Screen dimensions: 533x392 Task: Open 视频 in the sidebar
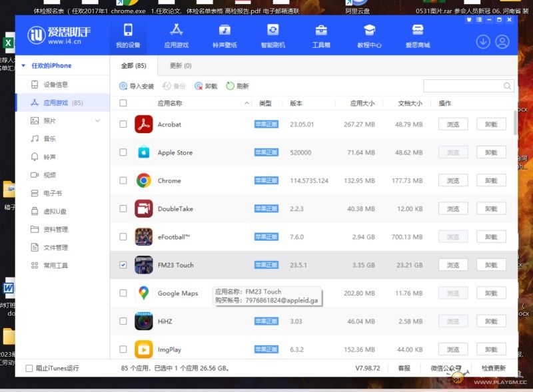click(63, 175)
